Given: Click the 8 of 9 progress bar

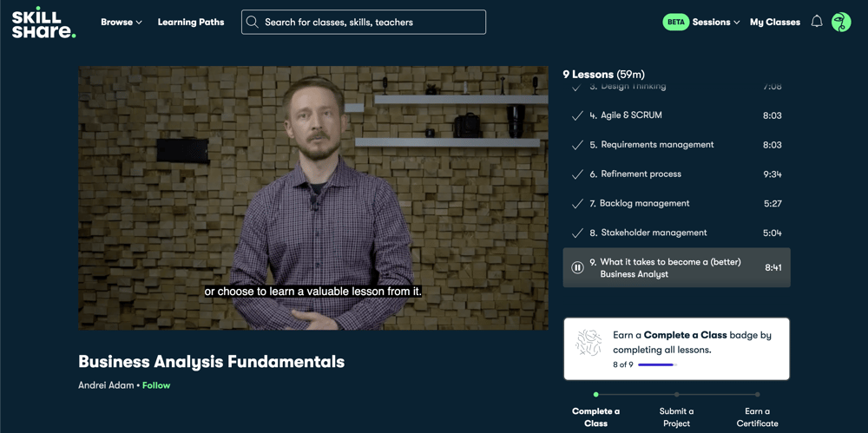Looking at the screenshot, I should click(657, 365).
